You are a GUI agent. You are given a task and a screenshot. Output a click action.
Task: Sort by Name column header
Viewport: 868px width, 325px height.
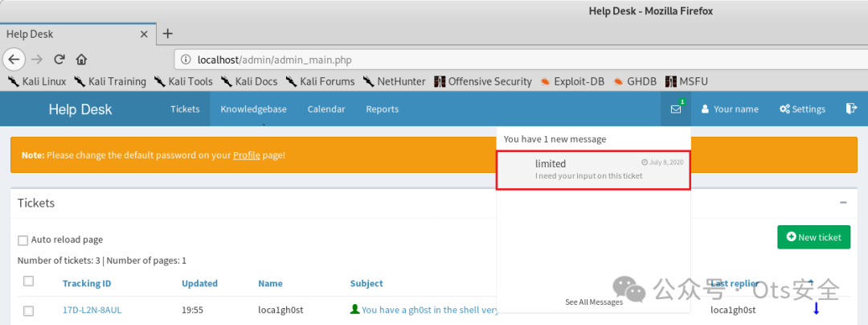(270, 283)
